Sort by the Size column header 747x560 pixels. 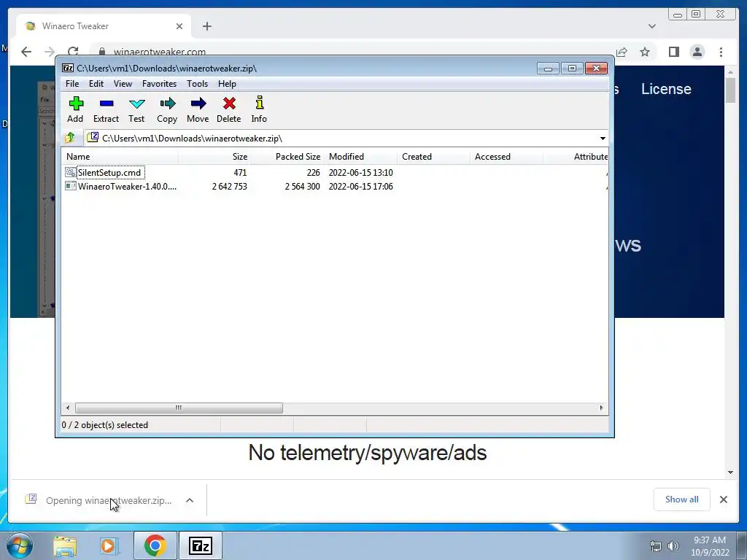click(x=215, y=157)
